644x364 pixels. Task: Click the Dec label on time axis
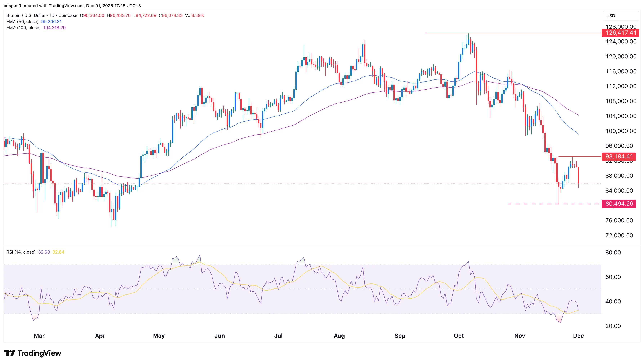(x=578, y=336)
